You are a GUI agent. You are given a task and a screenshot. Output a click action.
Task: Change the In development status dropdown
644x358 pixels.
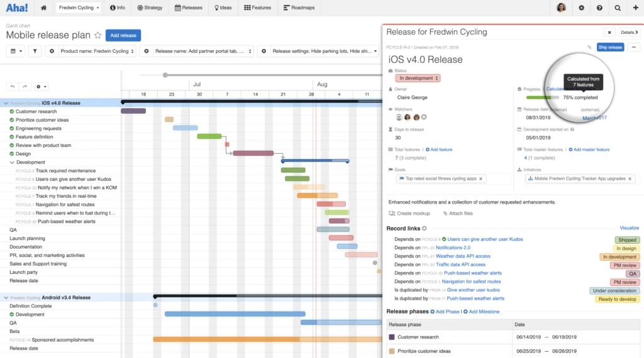click(x=418, y=79)
